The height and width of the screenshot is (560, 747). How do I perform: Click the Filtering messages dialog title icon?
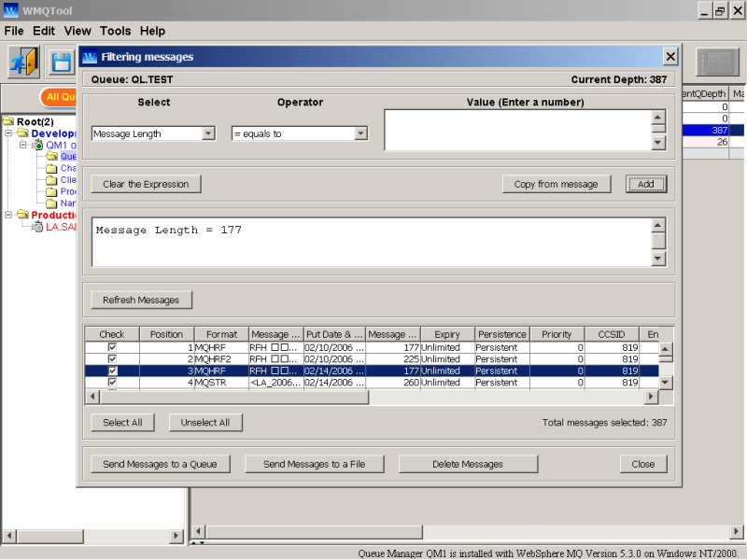click(90, 57)
